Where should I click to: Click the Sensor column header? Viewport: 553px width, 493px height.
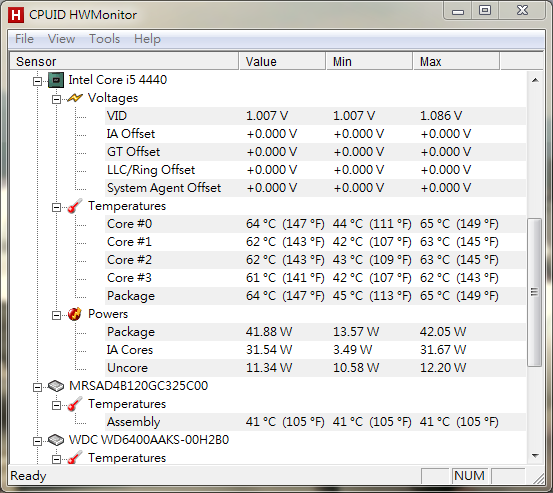tap(124, 61)
